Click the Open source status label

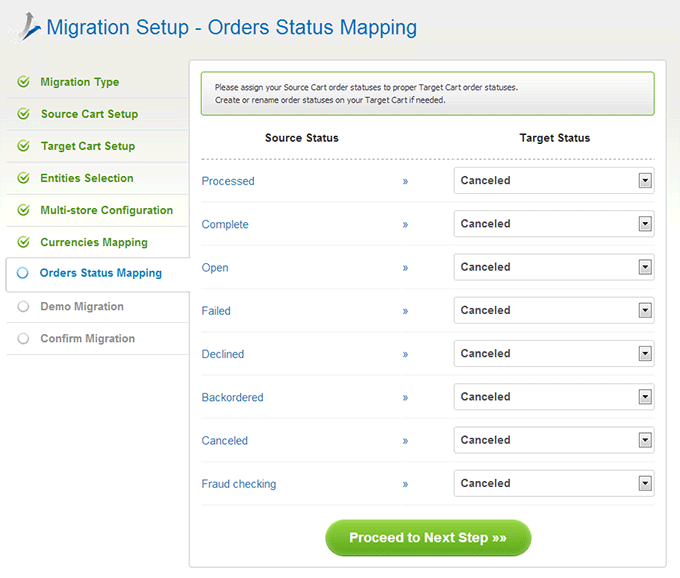pyautogui.click(x=215, y=268)
